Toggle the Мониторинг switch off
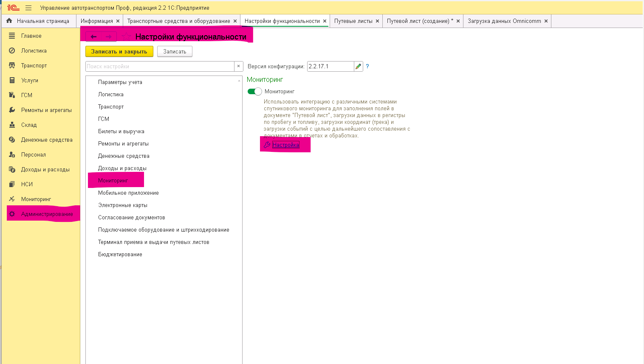The width and height of the screenshot is (644, 364). tap(255, 92)
